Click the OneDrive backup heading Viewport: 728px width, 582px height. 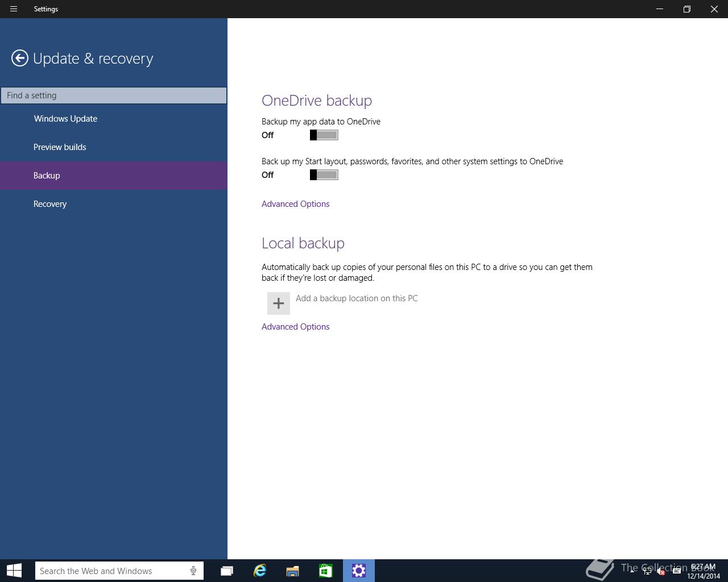317,101
